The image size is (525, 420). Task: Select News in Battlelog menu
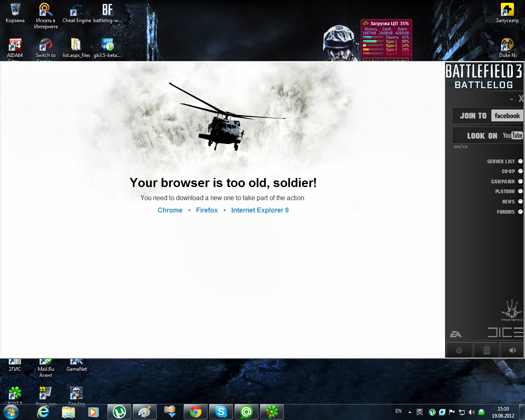512,201
